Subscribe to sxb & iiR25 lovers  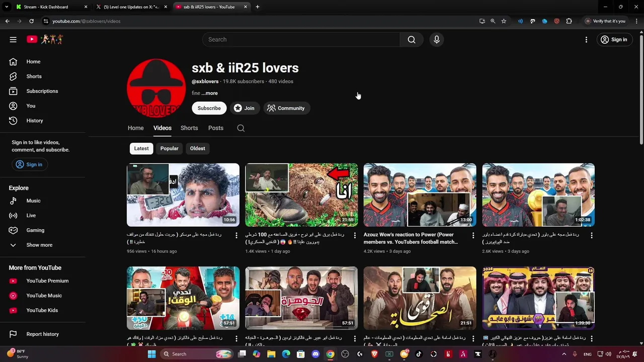click(209, 108)
